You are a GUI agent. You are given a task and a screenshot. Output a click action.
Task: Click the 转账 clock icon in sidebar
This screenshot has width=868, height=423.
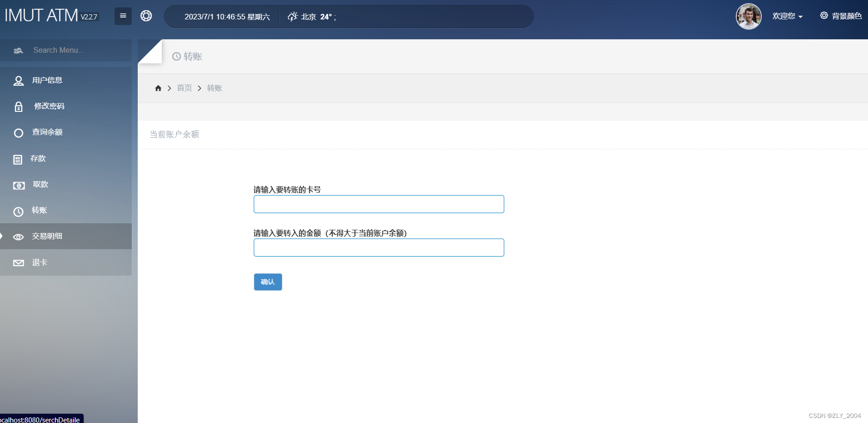pyautogui.click(x=18, y=212)
